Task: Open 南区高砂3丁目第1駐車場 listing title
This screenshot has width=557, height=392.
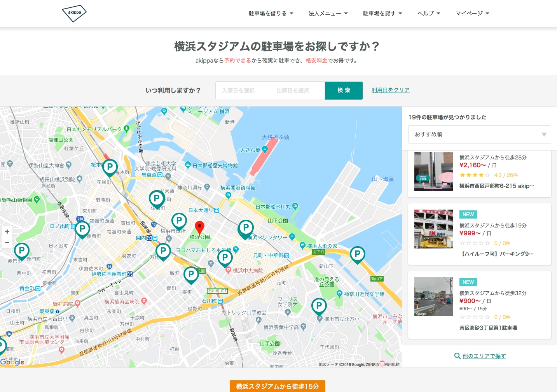Action: point(488,328)
